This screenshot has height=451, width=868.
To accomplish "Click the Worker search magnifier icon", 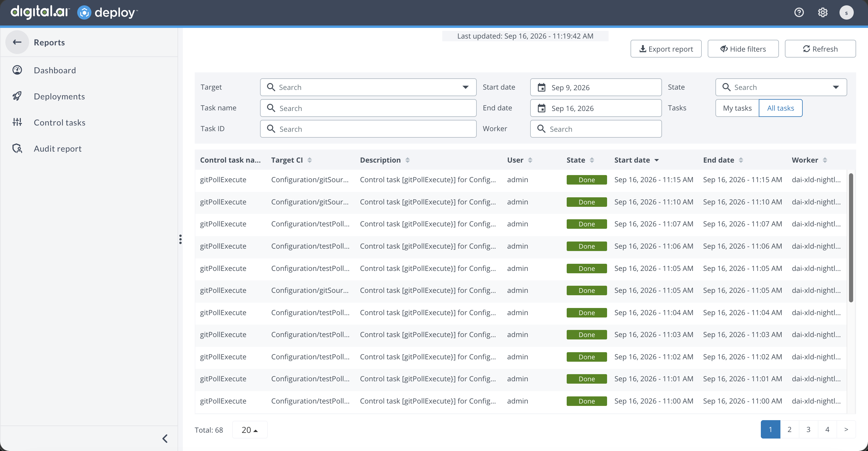I will tap(541, 129).
